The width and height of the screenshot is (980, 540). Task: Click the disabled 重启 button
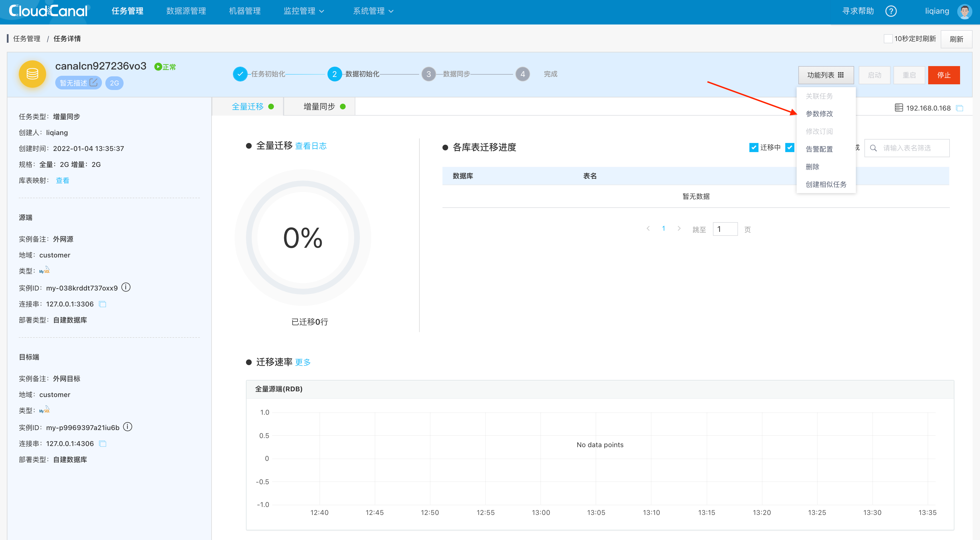tap(909, 75)
